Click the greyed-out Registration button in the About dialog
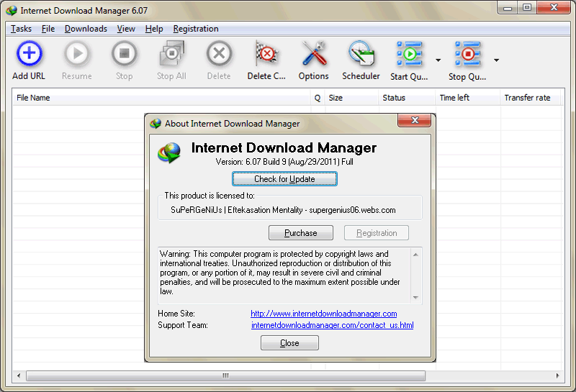The width and height of the screenshot is (576, 392). 377,233
